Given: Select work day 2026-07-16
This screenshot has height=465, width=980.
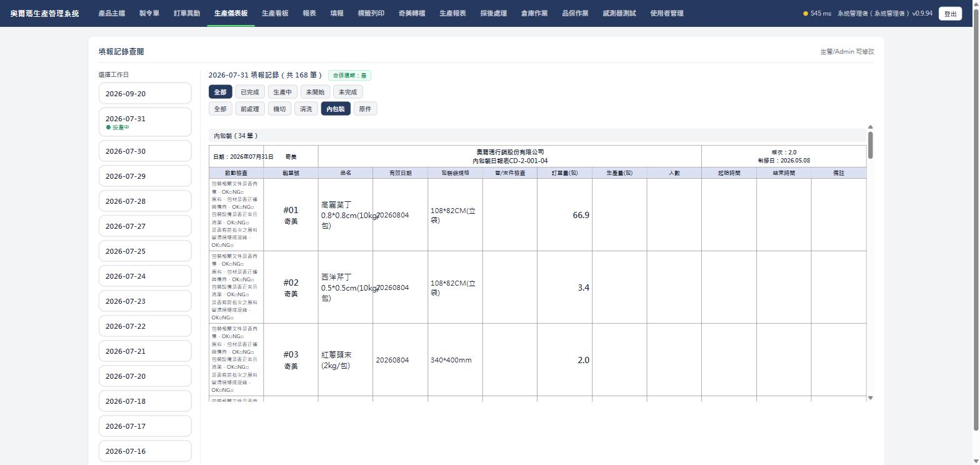Looking at the screenshot, I should 145,451.
